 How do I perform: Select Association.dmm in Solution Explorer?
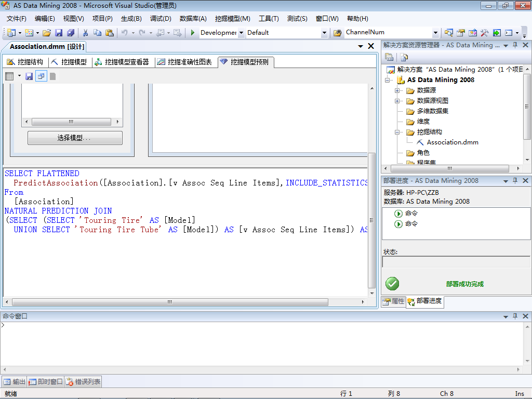pyautogui.click(x=453, y=142)
